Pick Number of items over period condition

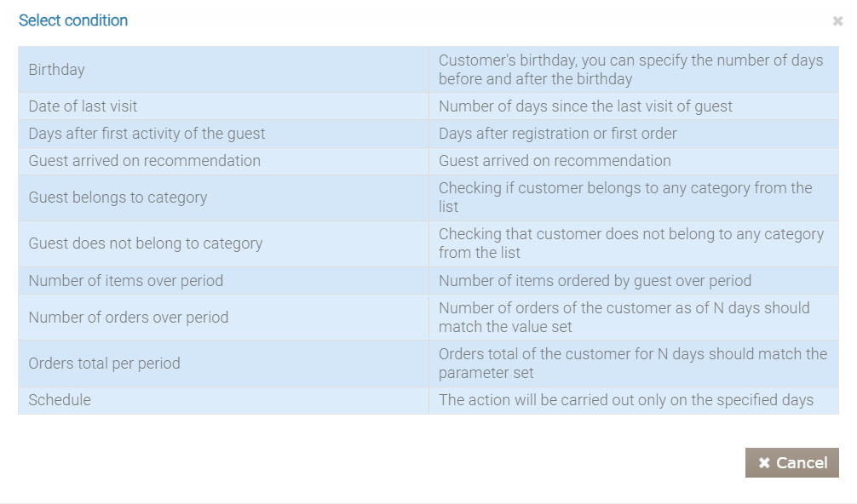point(126,280)
